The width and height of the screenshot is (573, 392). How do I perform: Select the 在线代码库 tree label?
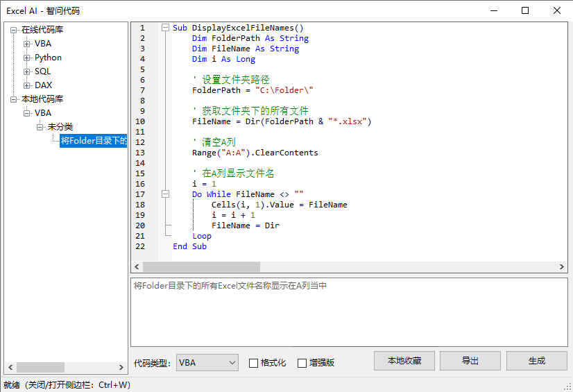click(42, 30)
